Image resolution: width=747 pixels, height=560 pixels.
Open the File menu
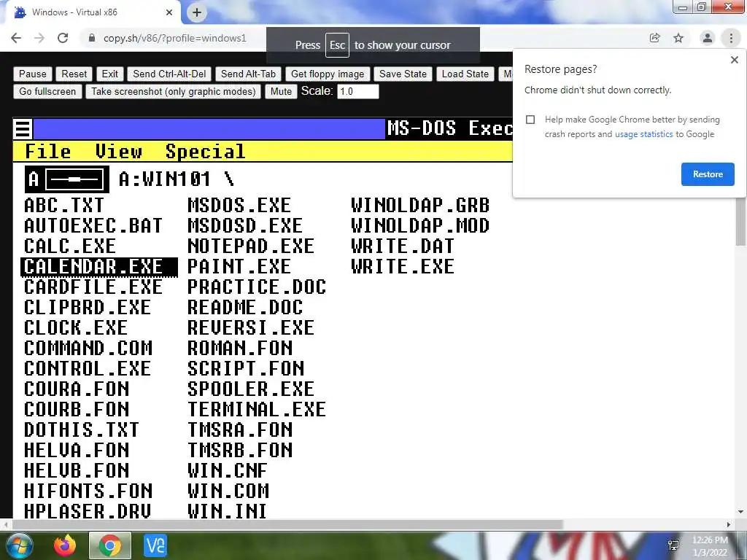[47, 152]
